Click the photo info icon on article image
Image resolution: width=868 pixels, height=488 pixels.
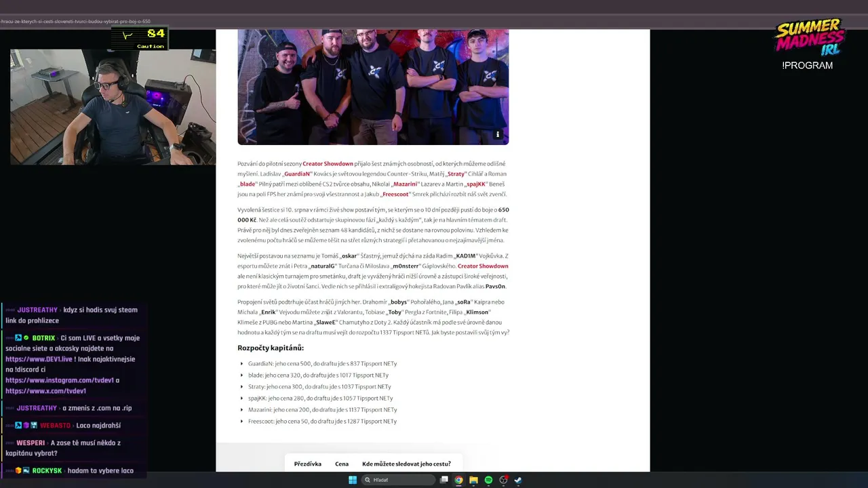498,134
